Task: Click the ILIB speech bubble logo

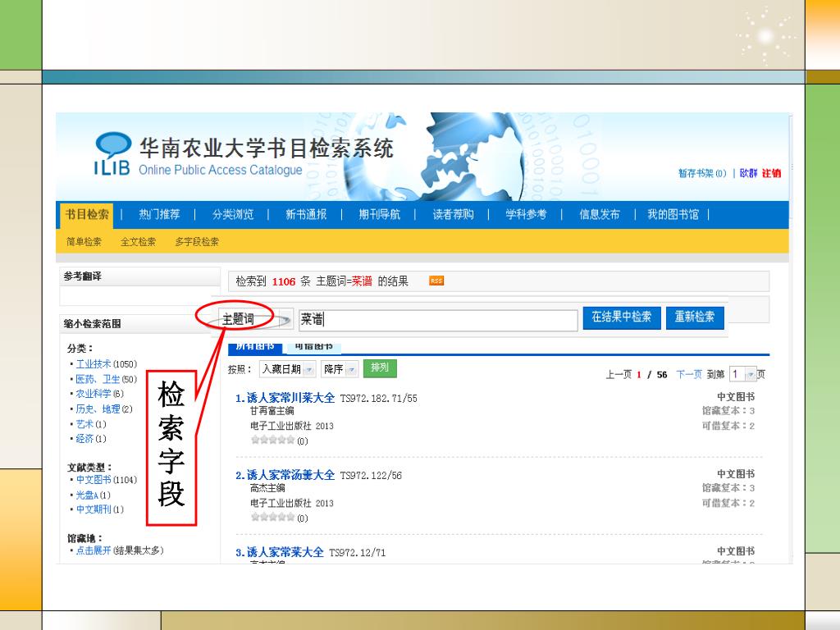Action: click(112, 153)
